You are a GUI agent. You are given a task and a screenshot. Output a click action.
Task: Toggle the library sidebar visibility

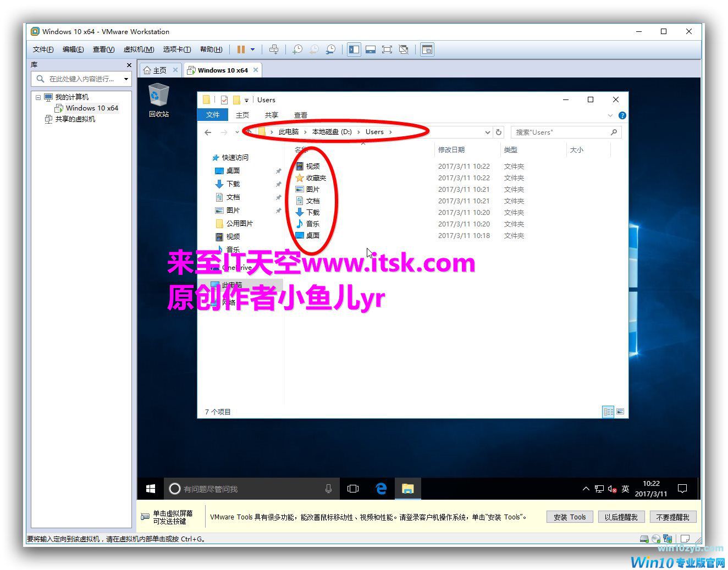click(354, 49)
